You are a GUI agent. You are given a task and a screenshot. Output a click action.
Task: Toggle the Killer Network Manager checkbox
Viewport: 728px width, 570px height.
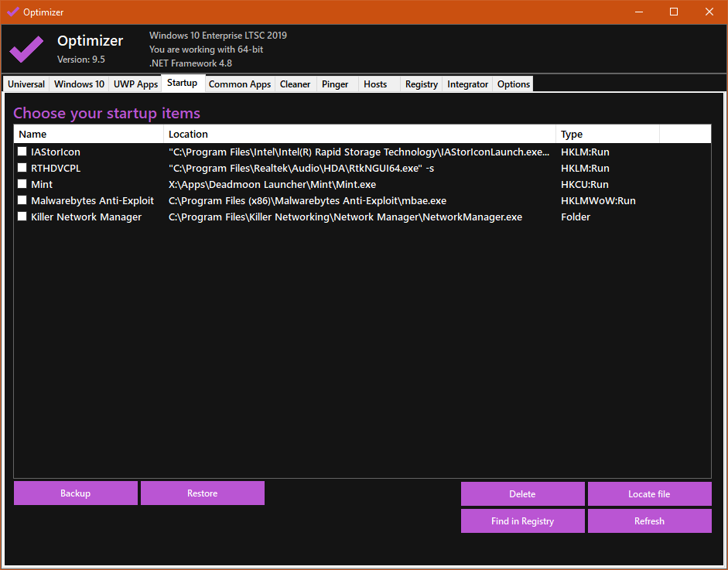pos(22,217)
